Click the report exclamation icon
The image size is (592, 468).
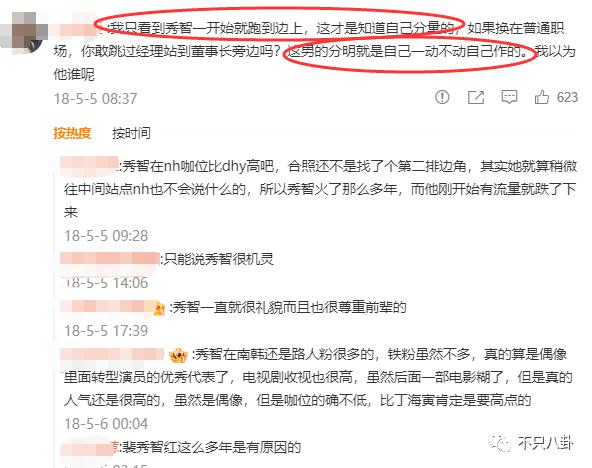[442, 97]
